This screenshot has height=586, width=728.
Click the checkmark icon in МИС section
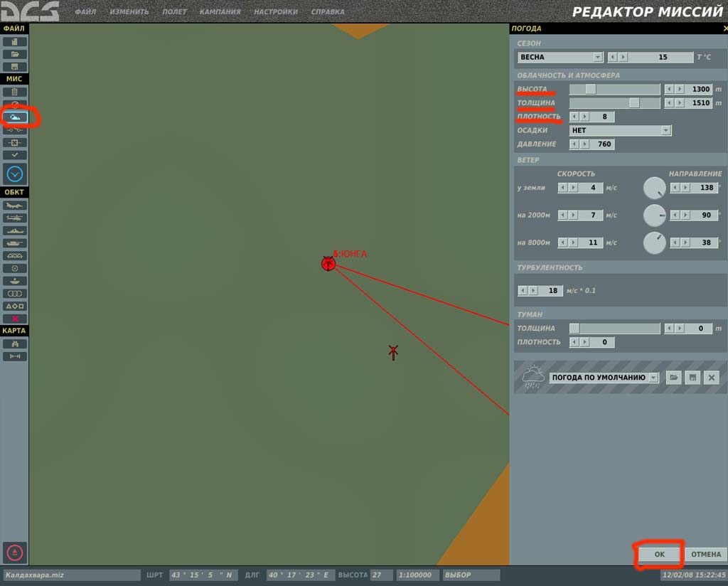pos(14,154)
